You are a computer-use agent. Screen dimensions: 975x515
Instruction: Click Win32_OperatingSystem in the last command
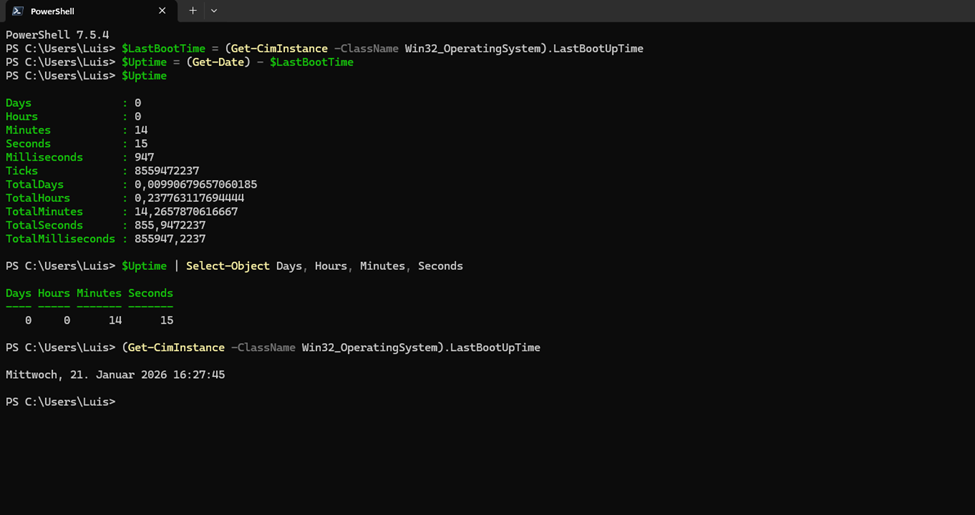tap(371, 348)
